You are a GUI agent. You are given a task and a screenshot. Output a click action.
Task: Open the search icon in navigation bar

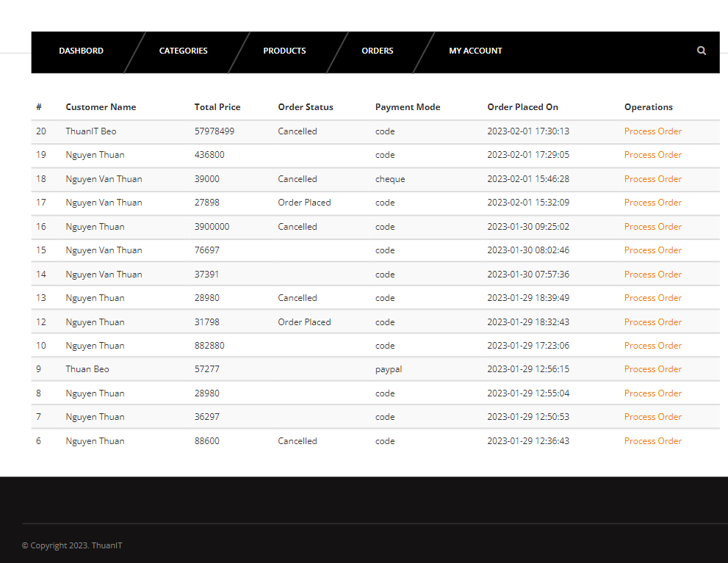point(701,51)
